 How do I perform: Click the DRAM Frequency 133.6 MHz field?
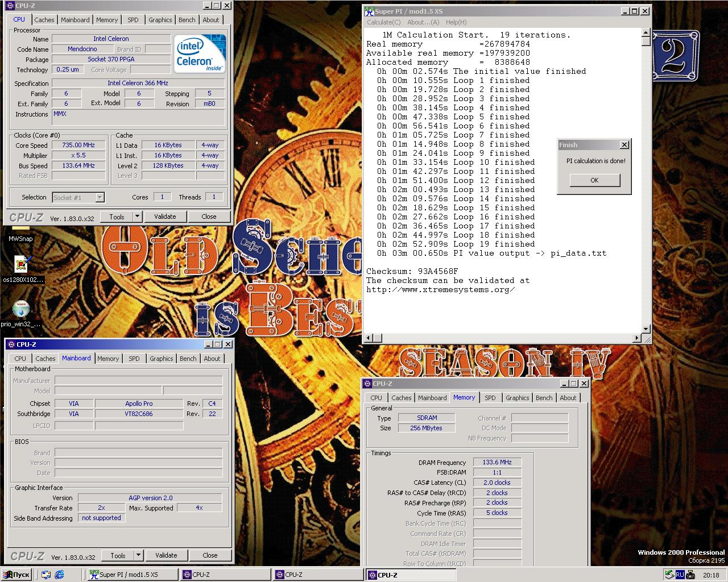[497, 462]
